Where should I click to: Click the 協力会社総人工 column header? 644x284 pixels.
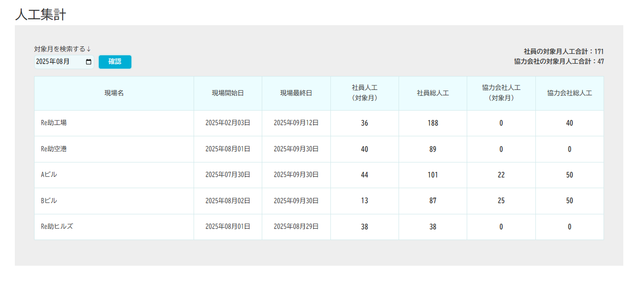click(x=569, y=93)
